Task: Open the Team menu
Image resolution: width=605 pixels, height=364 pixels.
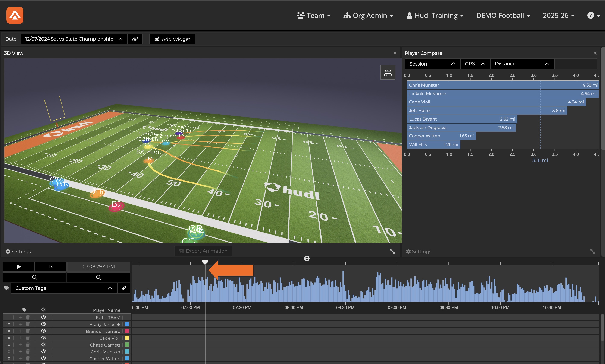Action: click(x=314, y=15)
